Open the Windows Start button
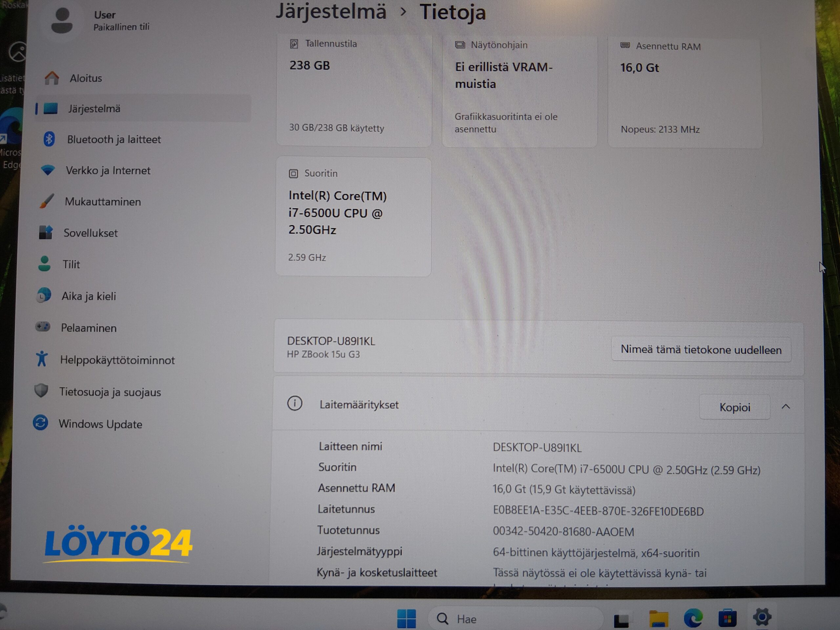This screenshot has width=840, height=630. (x=406, y=619)
